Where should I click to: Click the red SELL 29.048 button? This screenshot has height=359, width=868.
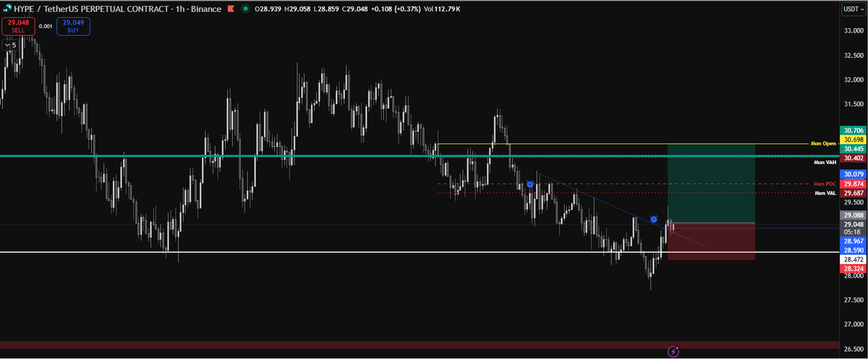pos(18,26)
